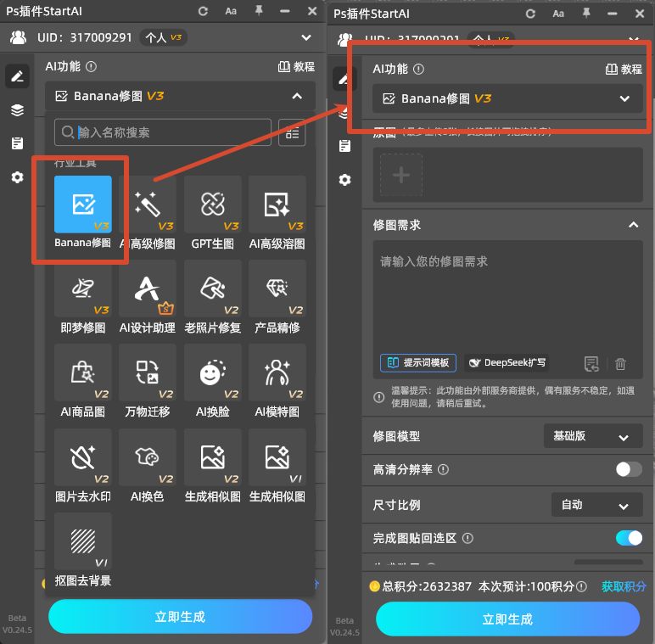Click the info icon next to 本次预计 points

tap(581, 587)
